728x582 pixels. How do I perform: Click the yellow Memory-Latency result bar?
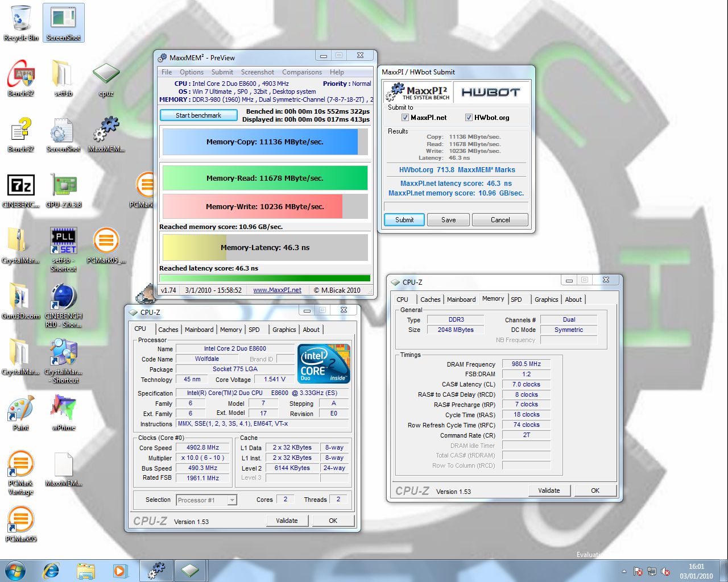pyautogui.click(x=265, y=248)
